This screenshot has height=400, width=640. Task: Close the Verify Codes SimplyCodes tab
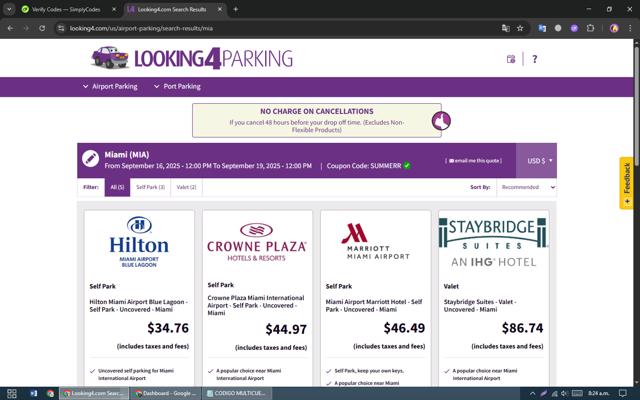click(114, 9)
